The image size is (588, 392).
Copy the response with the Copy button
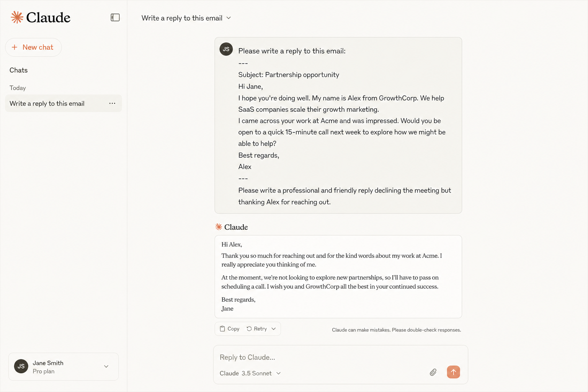(230, 329)
